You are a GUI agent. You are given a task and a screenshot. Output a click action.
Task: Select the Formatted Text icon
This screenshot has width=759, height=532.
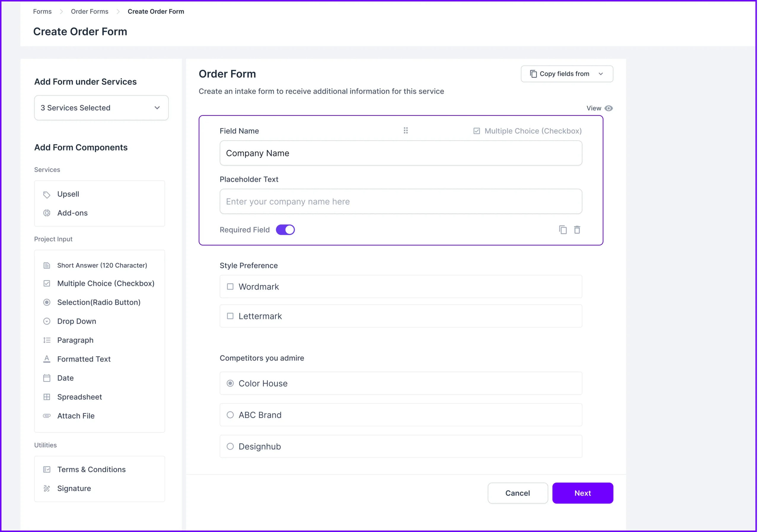pos(47,359)
